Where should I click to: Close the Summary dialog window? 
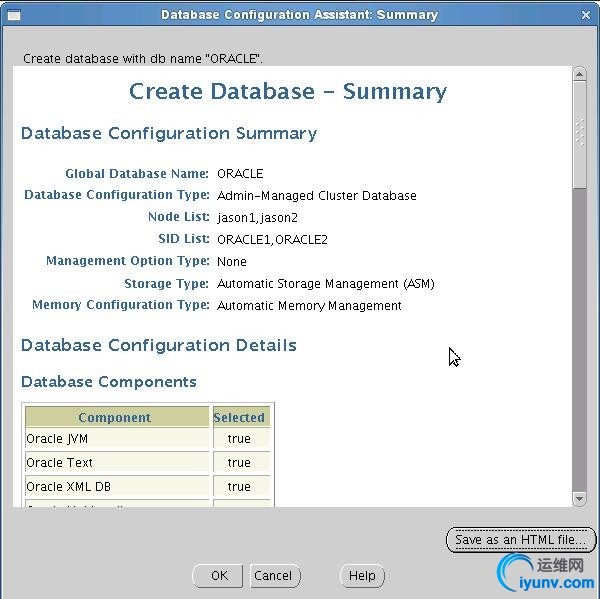[586, 15]
